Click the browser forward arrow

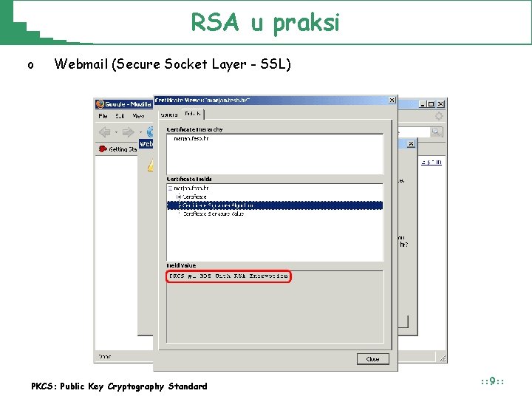point(128,132)
